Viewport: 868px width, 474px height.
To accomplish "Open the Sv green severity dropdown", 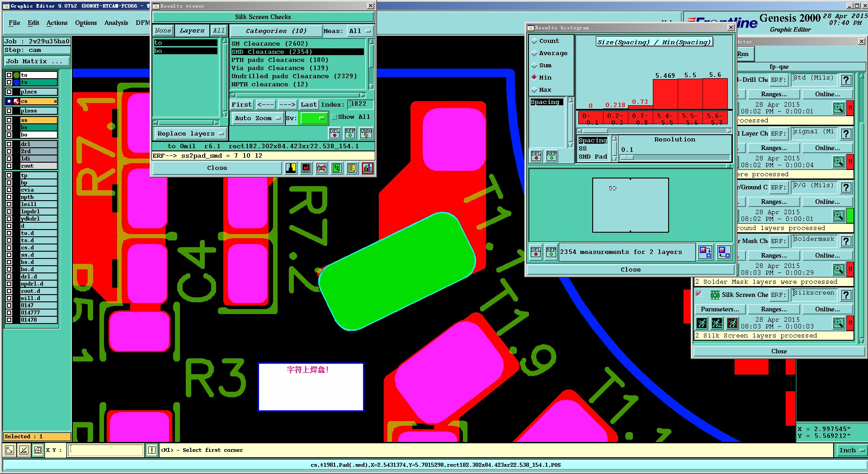I will pyautogui.click(x=313, y=118).
